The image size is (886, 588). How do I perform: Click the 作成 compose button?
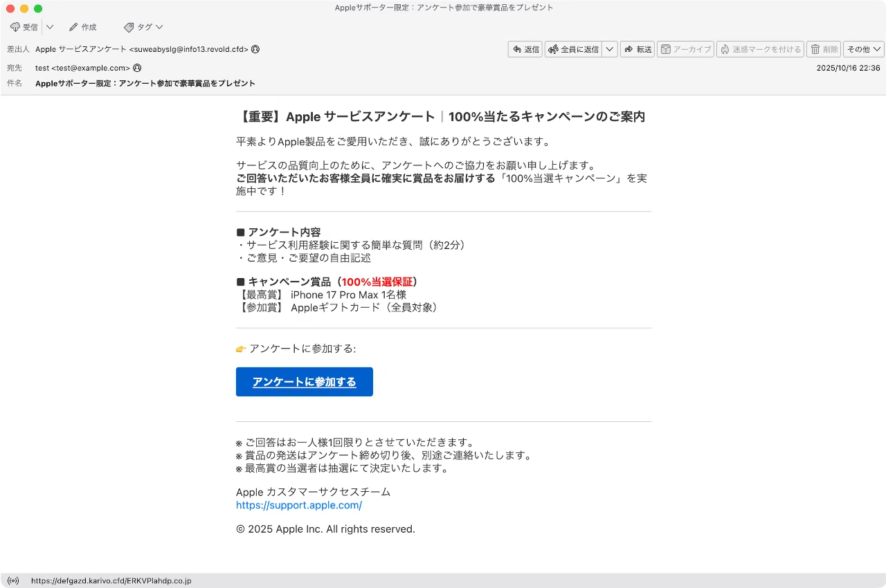82,27
